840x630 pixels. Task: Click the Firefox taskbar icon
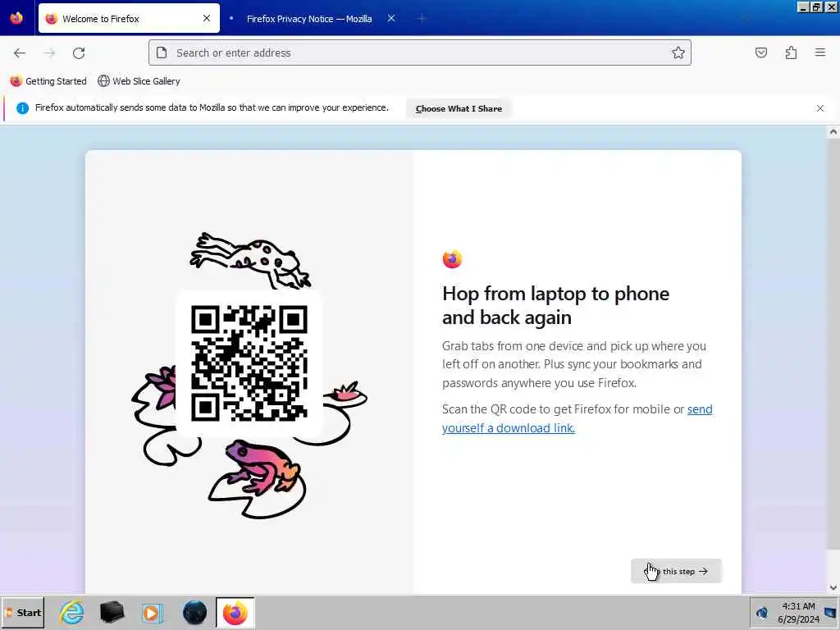tap(235, 612)
